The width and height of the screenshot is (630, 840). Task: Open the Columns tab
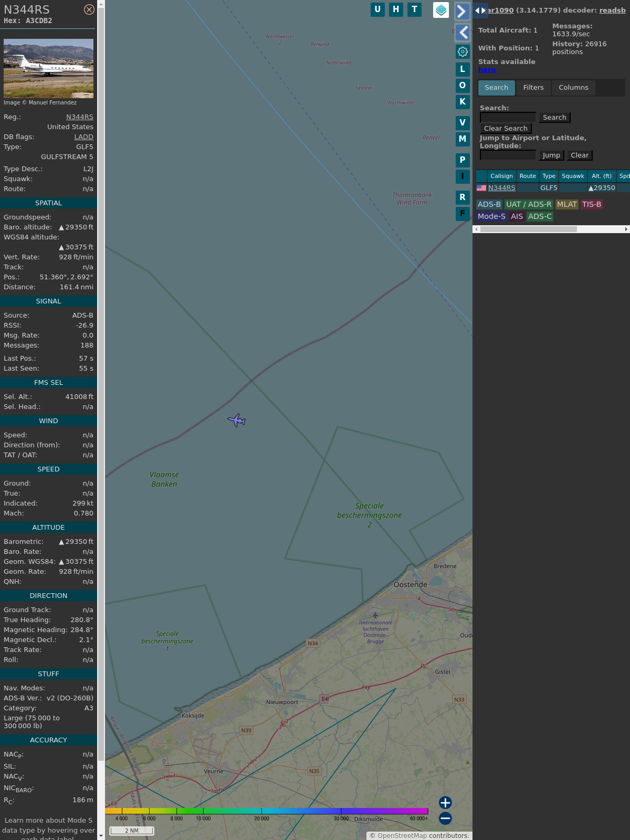point(573,88)
